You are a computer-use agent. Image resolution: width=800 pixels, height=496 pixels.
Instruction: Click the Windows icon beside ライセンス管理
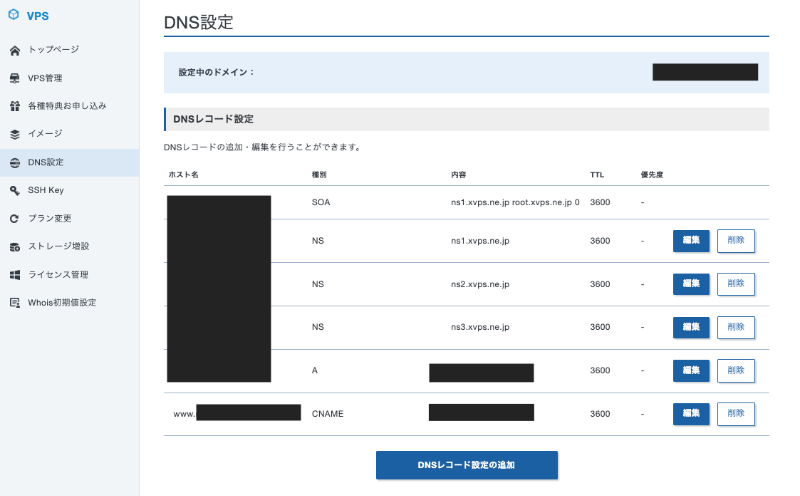[14, 274]
